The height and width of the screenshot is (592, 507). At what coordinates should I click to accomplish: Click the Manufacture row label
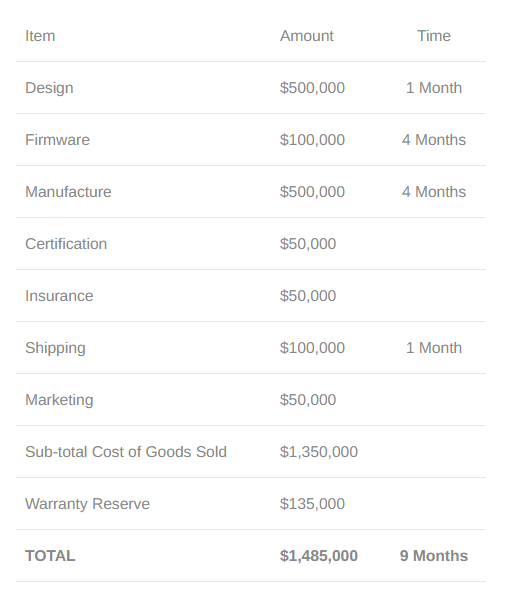[x=68, y=192]
